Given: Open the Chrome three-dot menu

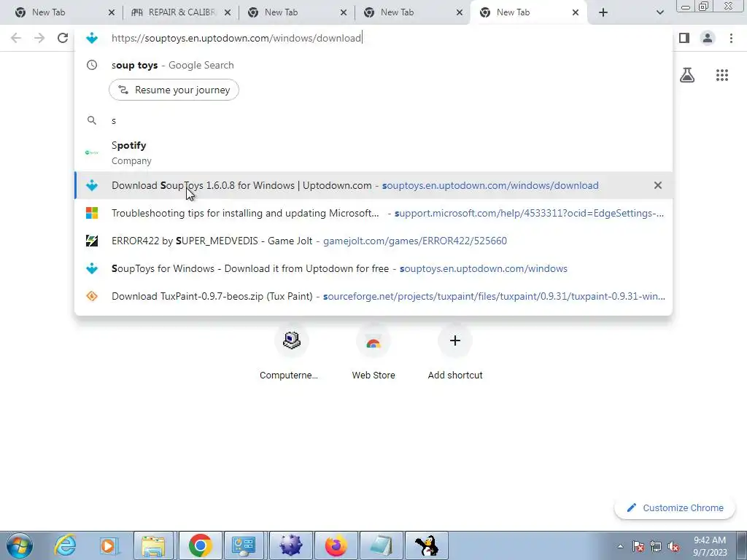Looking at the screenshot, I should click(731, 38).
